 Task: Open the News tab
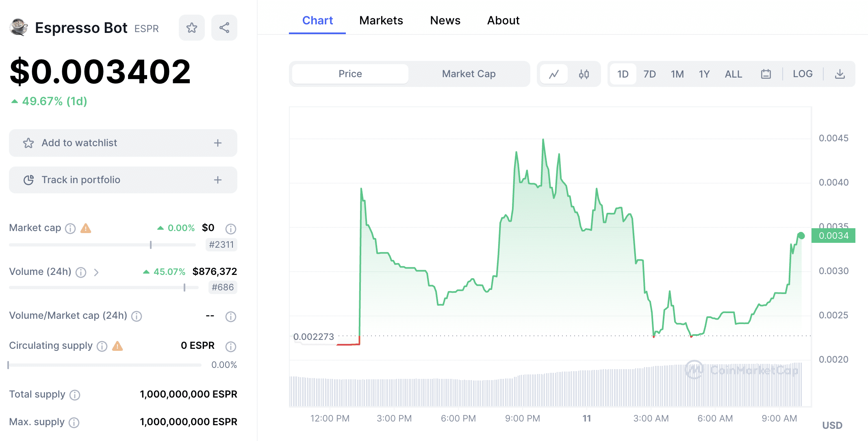pos(445,20)
